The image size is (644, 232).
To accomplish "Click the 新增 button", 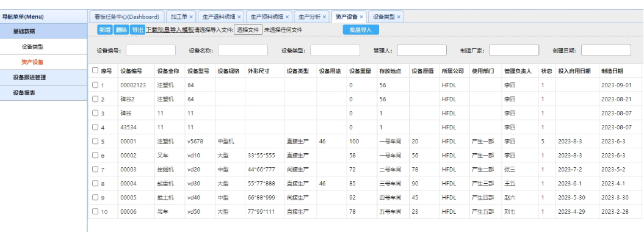I will (x=104, y=29).
